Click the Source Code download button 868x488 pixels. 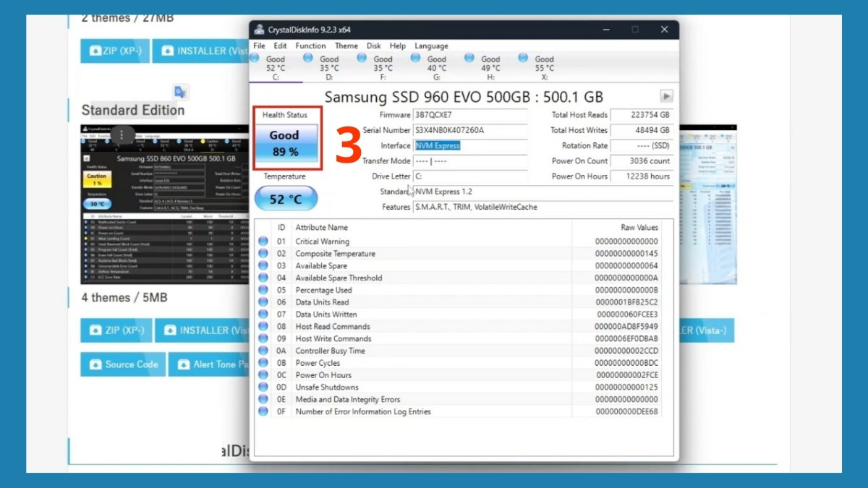(122, 364)
